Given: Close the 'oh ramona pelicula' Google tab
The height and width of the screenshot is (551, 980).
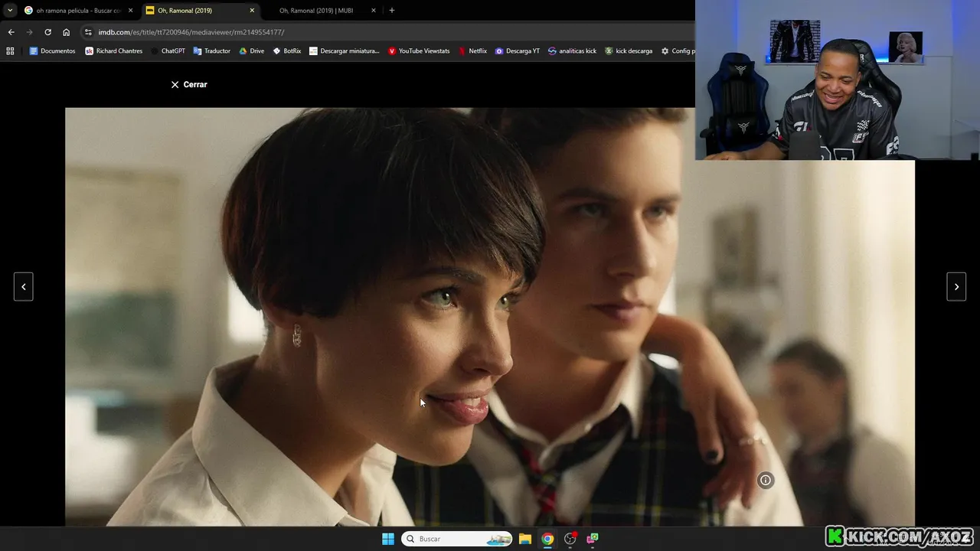Looking at the screenshot, I should 130,11.
